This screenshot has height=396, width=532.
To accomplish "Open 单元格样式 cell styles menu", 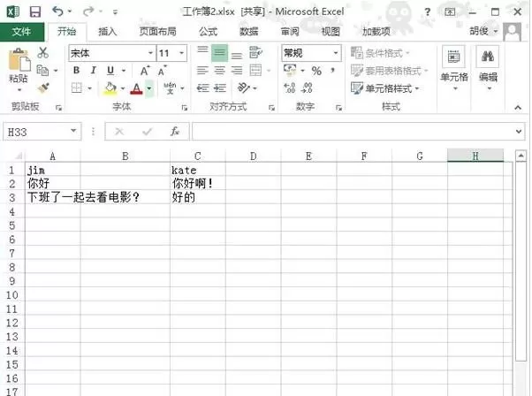I will point(385,88).
